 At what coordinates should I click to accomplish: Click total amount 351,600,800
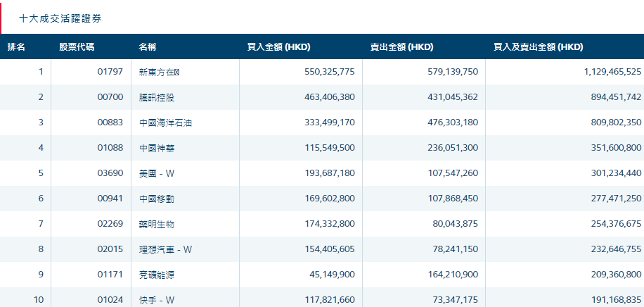click(616, 148)
